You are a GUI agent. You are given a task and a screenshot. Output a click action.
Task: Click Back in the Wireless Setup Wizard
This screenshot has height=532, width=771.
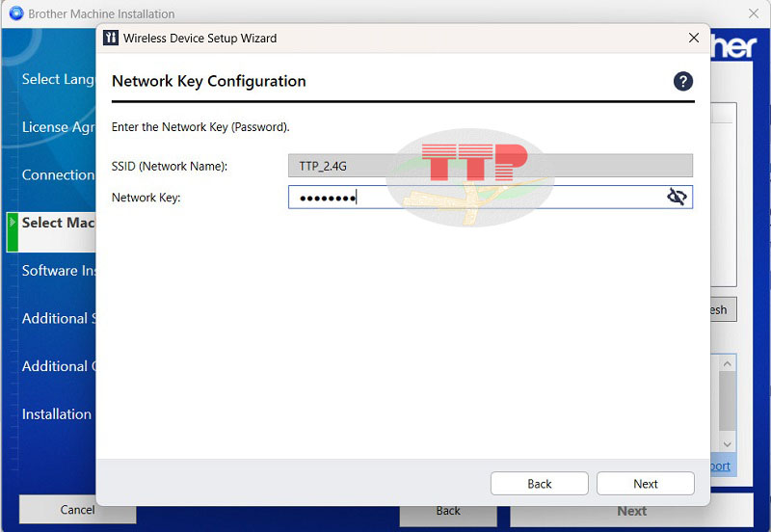click(x=540, y=484)
